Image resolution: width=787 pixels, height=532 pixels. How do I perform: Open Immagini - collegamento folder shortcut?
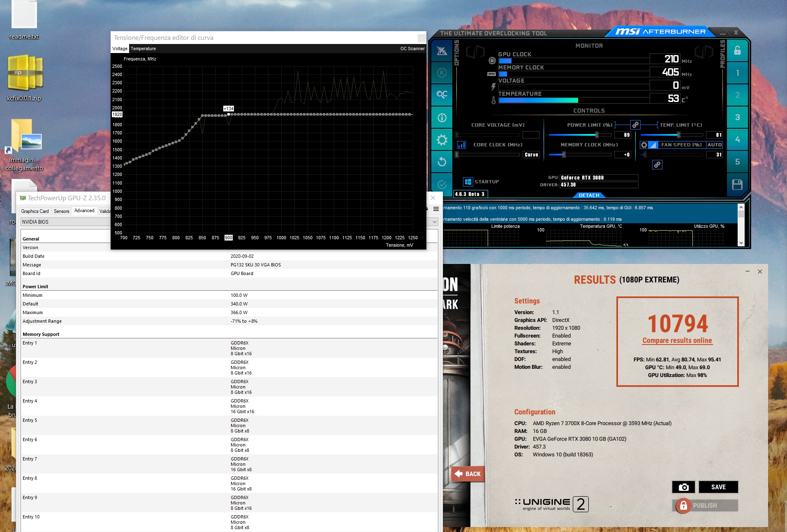tap(24, 146)
